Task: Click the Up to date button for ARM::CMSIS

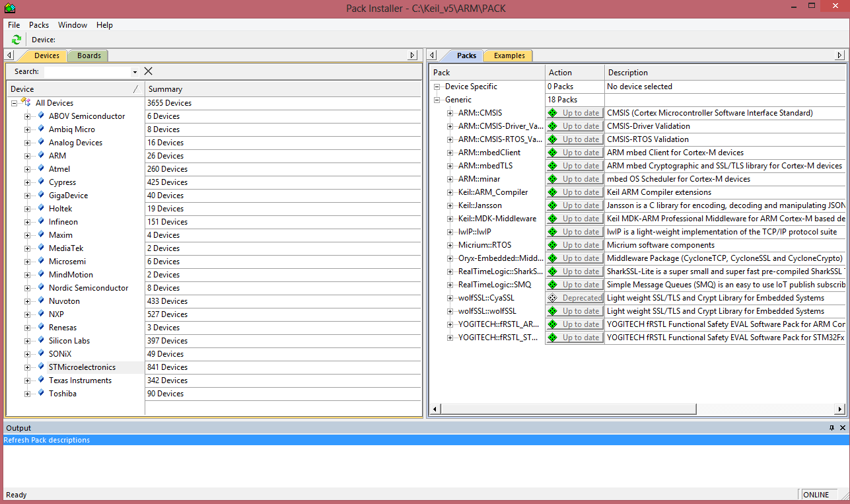Action: (575, 113)
